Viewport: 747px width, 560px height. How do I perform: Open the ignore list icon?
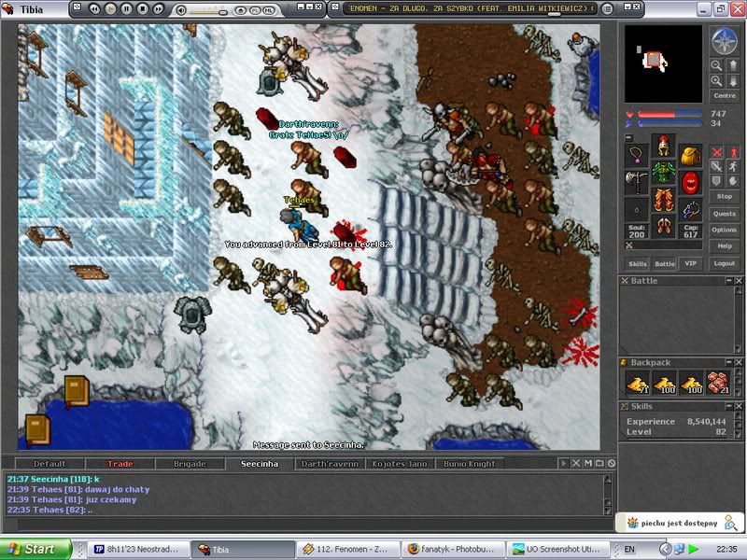pyautogui.click(x=612, y=463)
